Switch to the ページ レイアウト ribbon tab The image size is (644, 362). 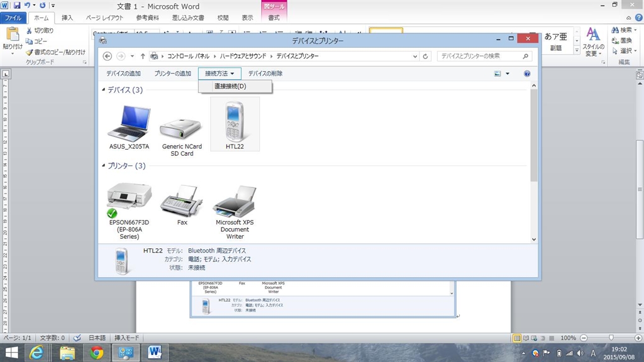(x=104, y=18)
